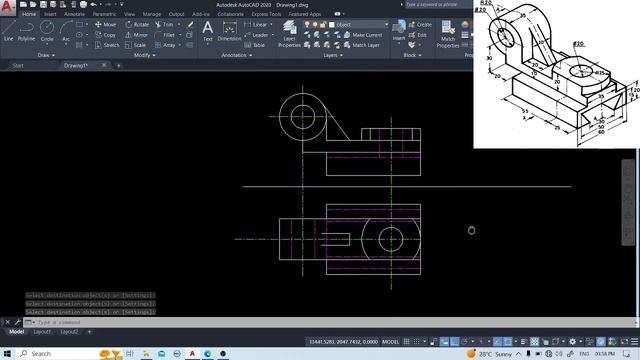
Task: Click the Rotate tool
Action: pos(137,24)
